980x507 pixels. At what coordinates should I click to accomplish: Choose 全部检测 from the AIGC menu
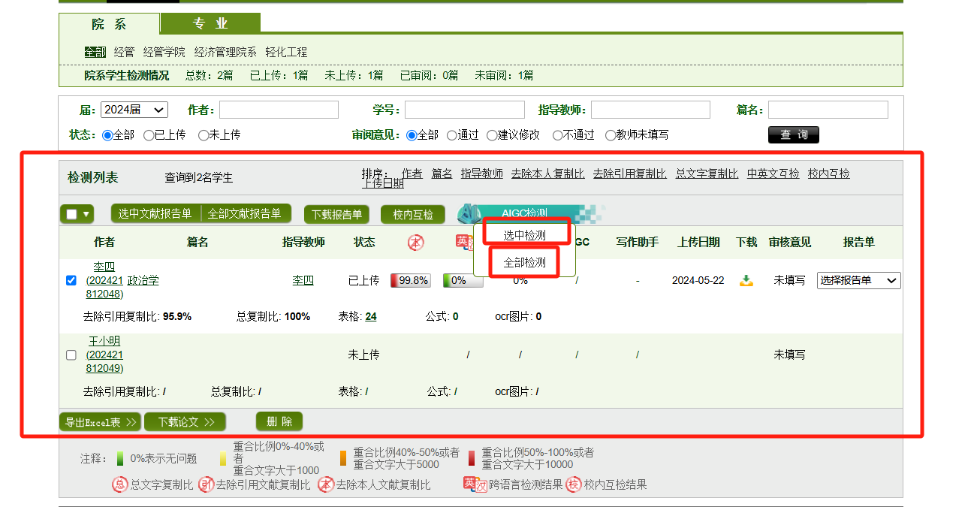(524, 263)
